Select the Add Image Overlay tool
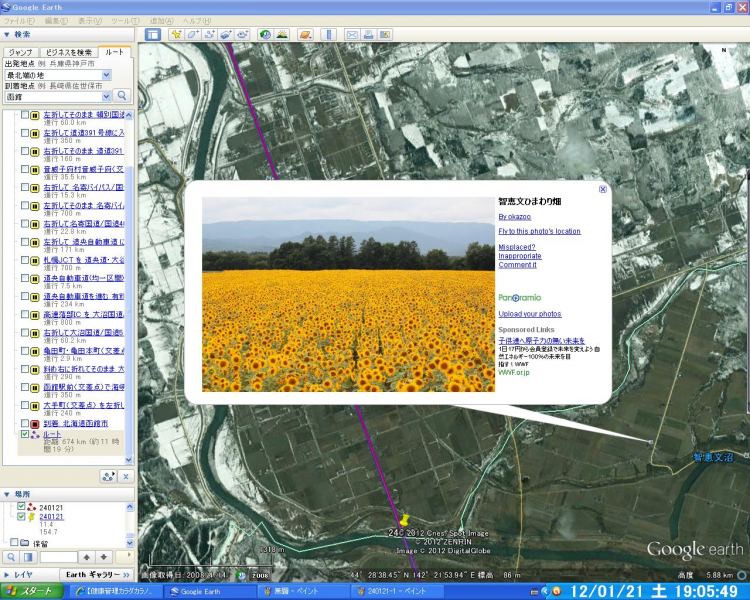 (225, 34)
